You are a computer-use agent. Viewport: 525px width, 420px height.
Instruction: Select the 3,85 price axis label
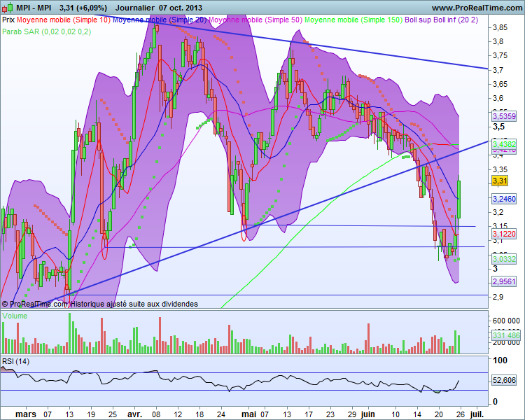click(x=500, y=28)
